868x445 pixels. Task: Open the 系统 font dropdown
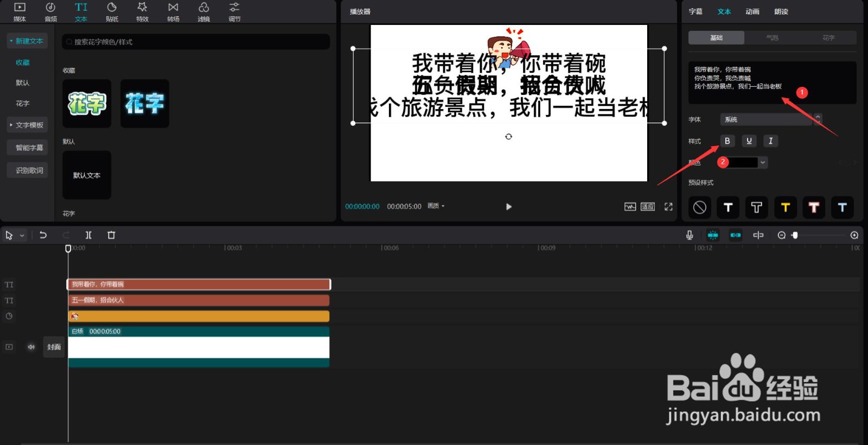pyautogui.click(x=765, y=119)
